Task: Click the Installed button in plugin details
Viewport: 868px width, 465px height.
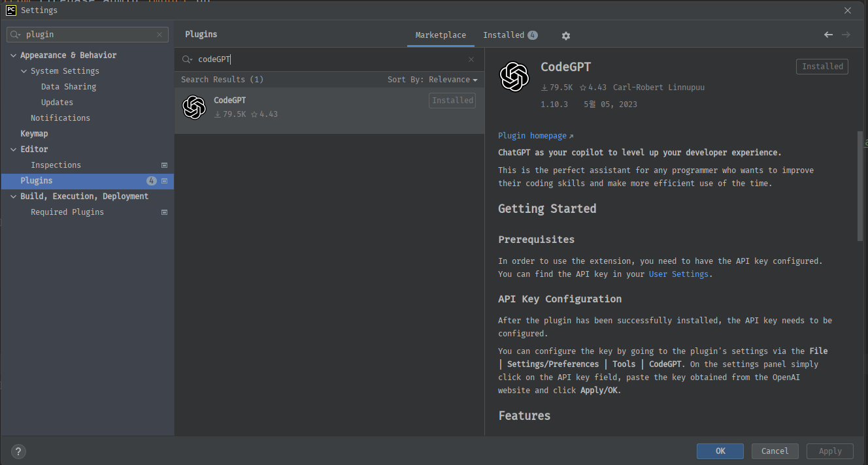Action: coord(822,67)
